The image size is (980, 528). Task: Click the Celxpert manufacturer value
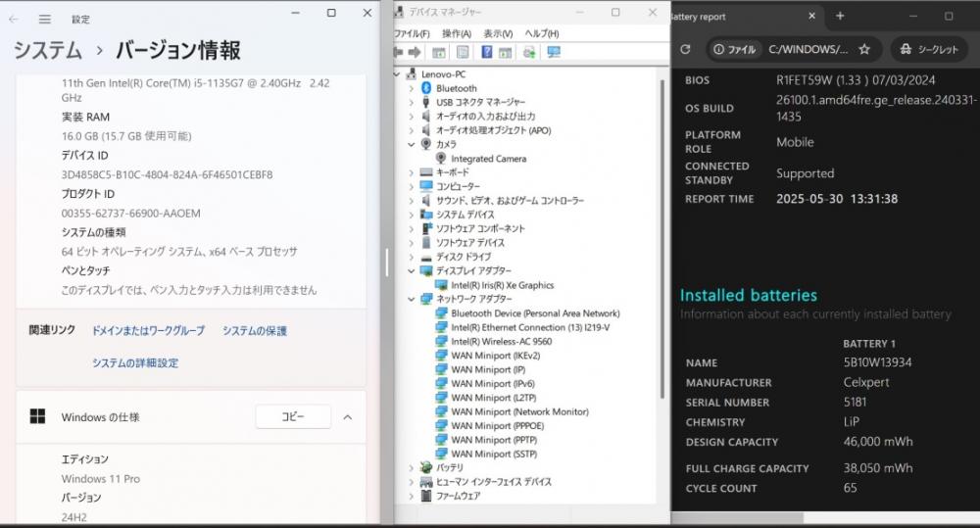[x=865, y=382]
